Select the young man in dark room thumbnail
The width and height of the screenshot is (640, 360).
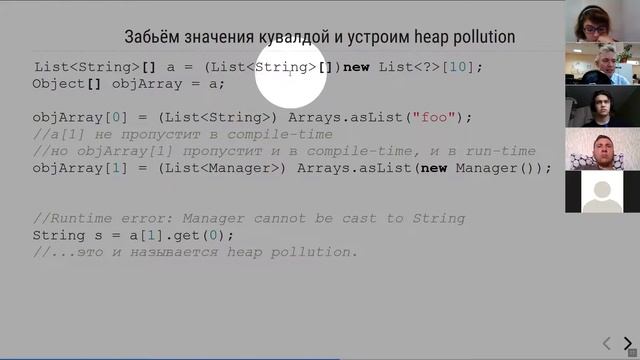(x=602, y=106)
